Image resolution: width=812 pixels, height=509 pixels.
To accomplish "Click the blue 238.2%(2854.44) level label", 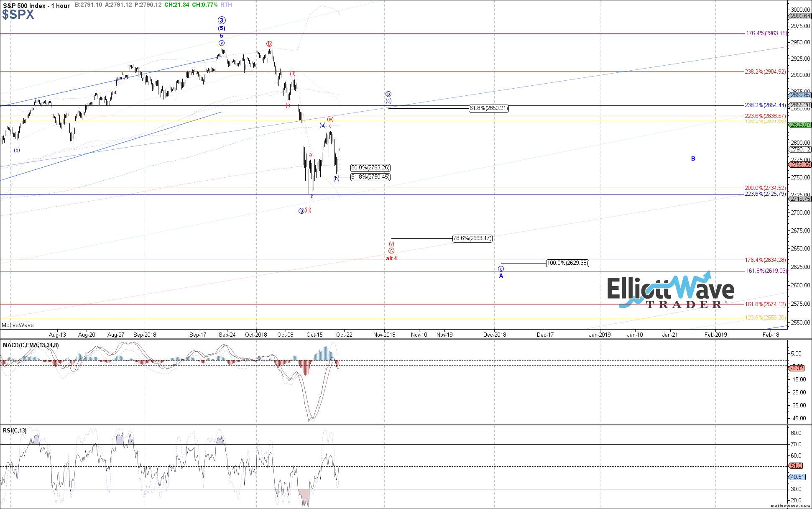I will (x=766, y=105).
